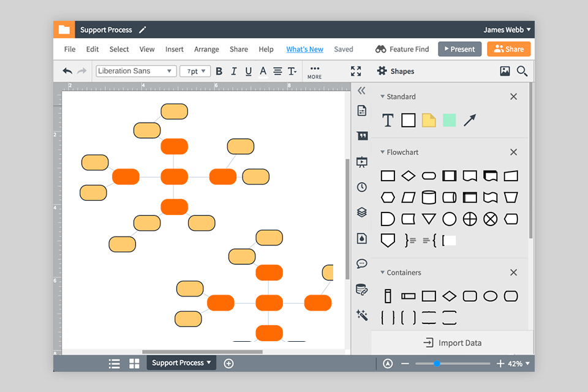Select the Text shape in Standard
588x392 pixels.
(x=388, y=121)
